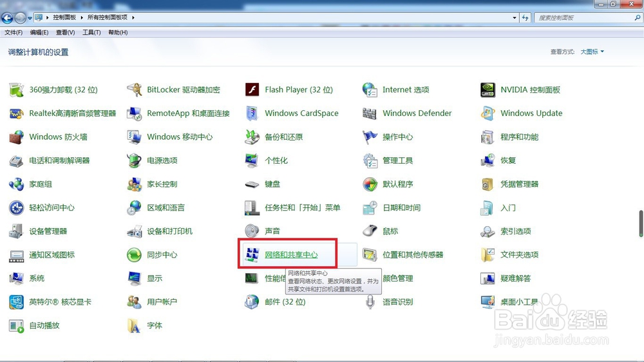The height and width of the screenshot is (362, 644).
Task: Open the 鼠标 icon
Action: tap(370, 231)
